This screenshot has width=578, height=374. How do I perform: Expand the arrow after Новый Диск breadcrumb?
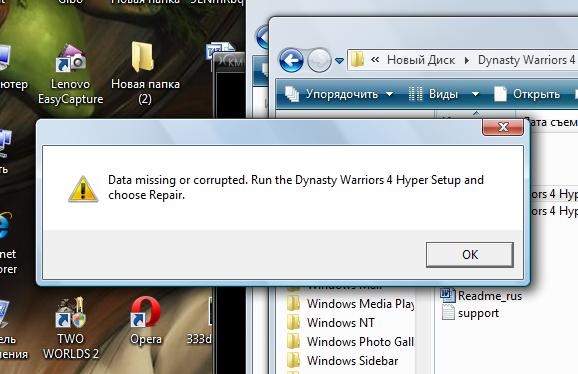point(467,60)
